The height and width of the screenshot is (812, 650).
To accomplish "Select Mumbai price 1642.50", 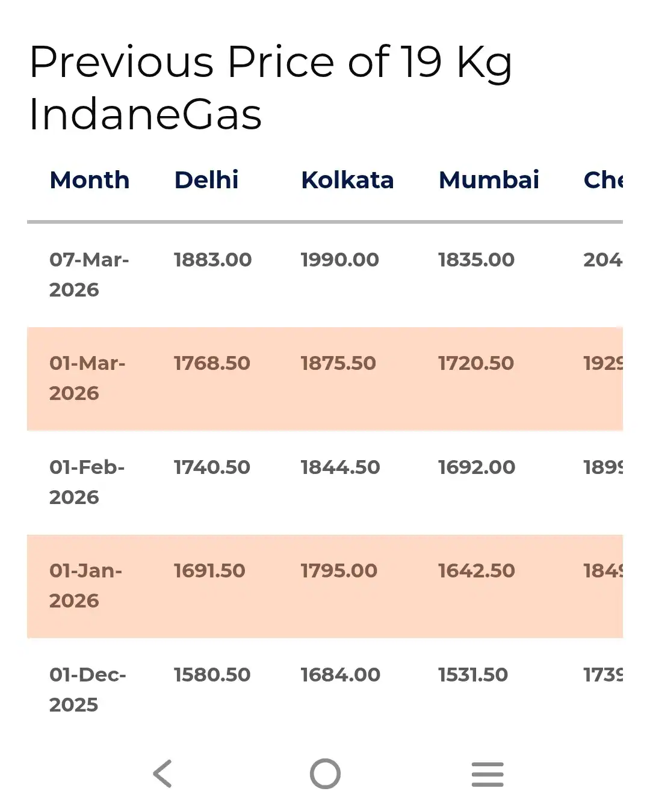I will pyautogui.click(x=476, y=571).
